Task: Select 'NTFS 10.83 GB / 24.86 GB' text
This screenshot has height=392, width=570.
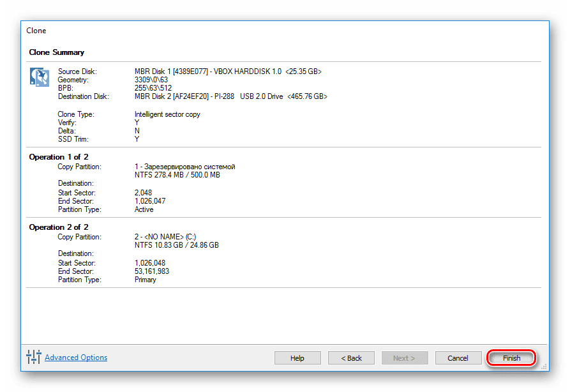Action: (177, 245)
